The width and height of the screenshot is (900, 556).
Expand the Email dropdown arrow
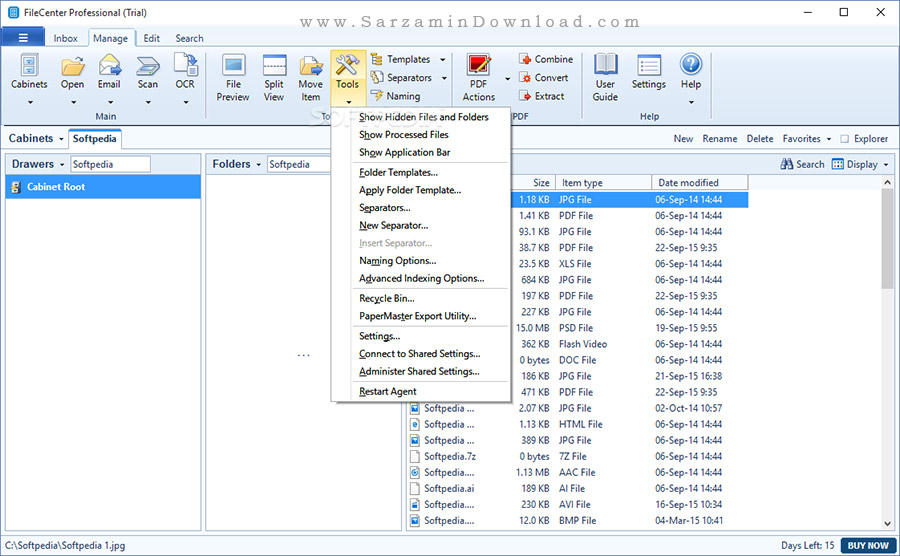pos(110,103)
